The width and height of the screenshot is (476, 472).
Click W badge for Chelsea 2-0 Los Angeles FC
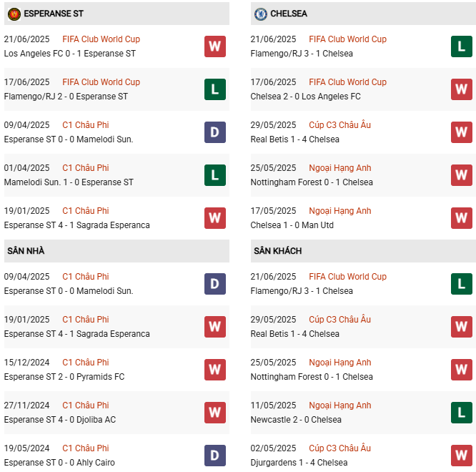coord(461,89)
